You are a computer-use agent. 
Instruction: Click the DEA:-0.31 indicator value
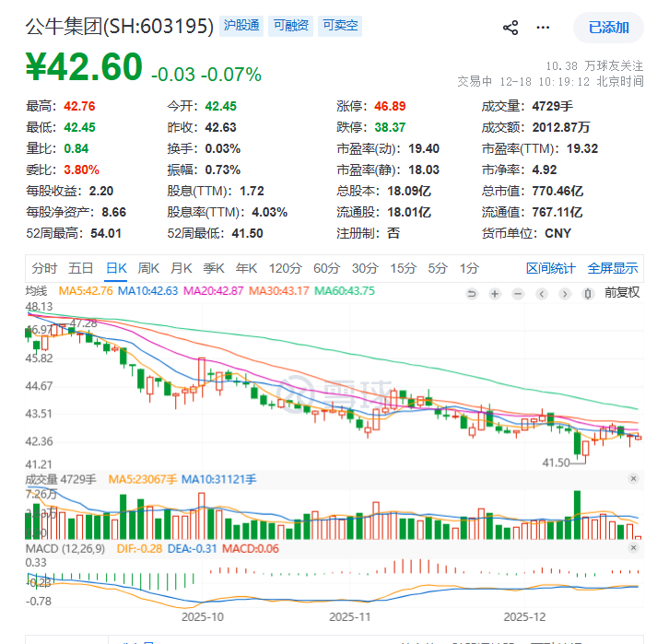coord(193,548)
